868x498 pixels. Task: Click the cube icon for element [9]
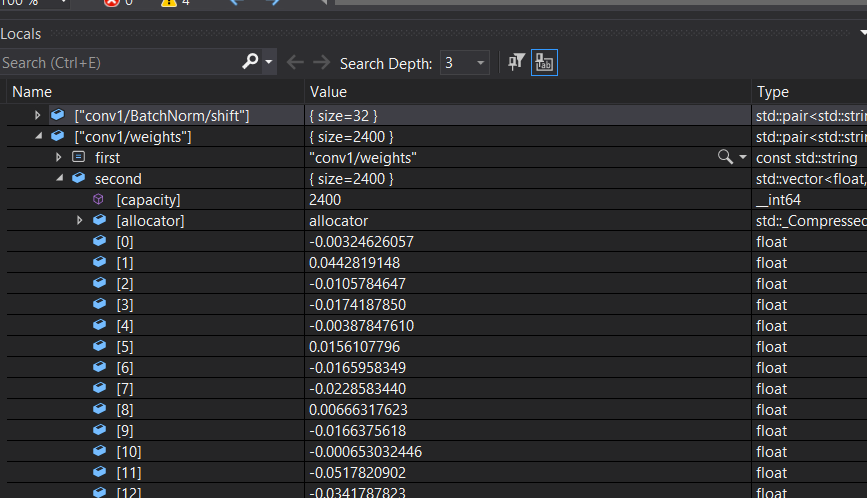tap(100, 430)
